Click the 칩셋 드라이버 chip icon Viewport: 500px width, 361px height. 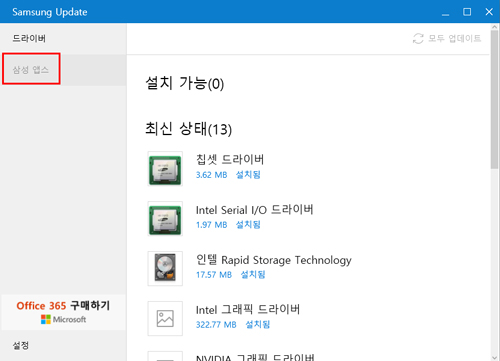click(165, 169)
